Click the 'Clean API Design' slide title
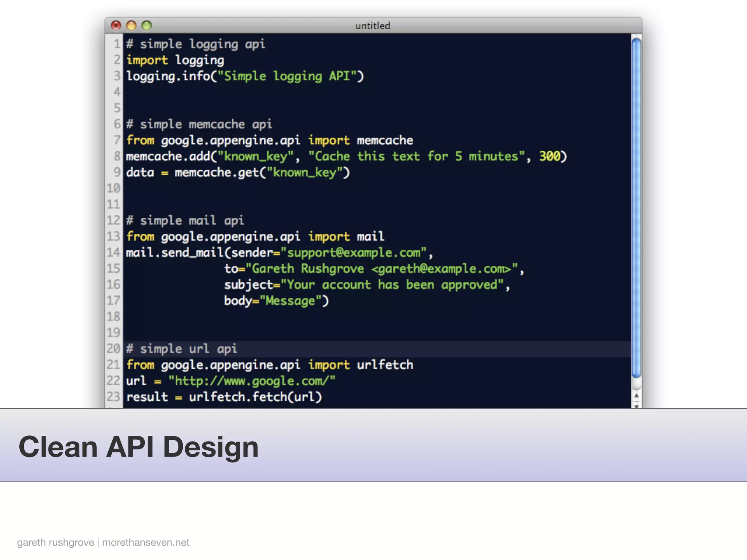This screenshot has height=560, width=747. pos(139,447)
